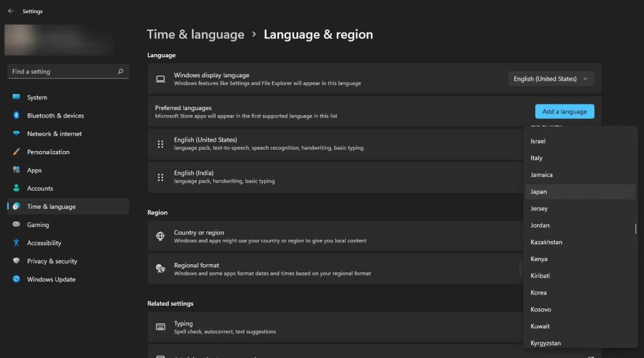Open Privacy & security settings
This screenshot has height=358, width=644.
[52, 261]
